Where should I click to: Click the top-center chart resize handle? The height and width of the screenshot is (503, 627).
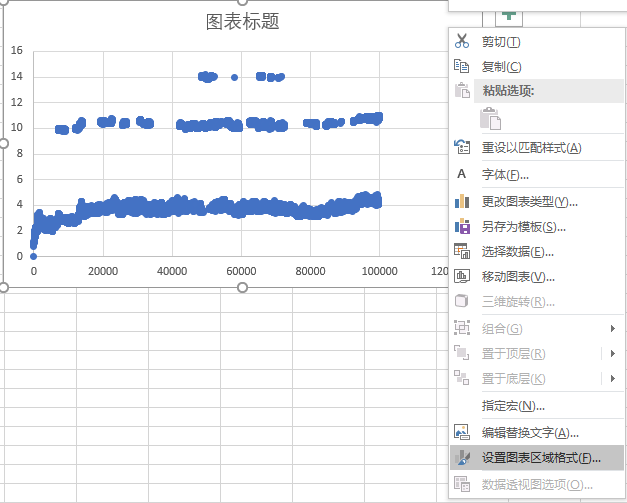pos(242,2)
